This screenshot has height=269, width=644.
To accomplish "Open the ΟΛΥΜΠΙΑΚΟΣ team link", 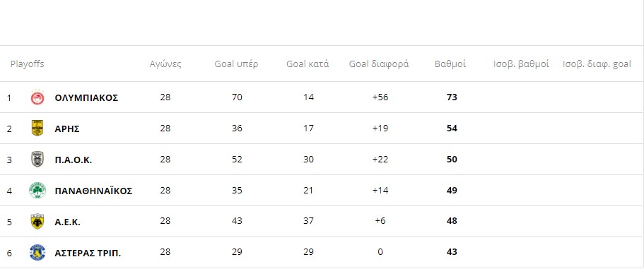I will pos(86,98).
